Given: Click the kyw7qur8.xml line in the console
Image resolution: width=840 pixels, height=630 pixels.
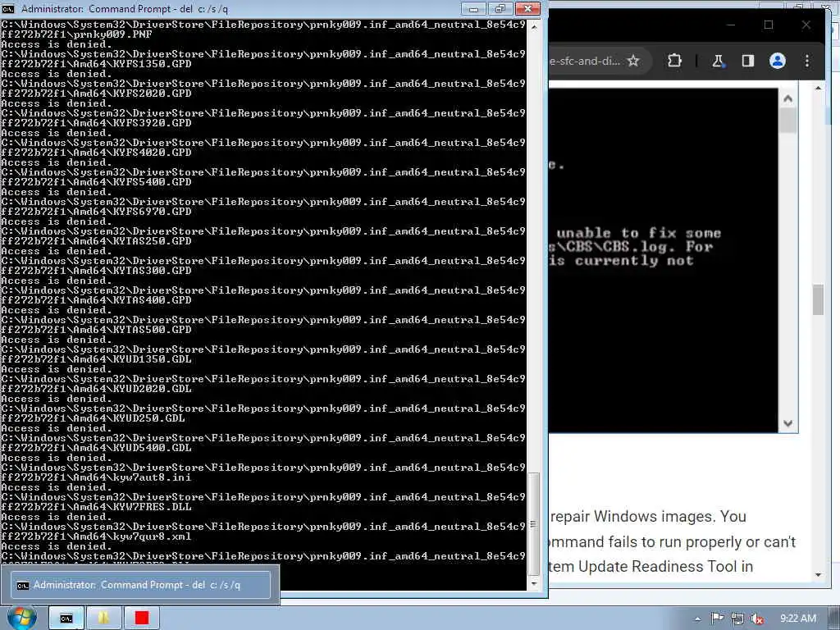Looking at the screenshot, I should click(97, 536).
